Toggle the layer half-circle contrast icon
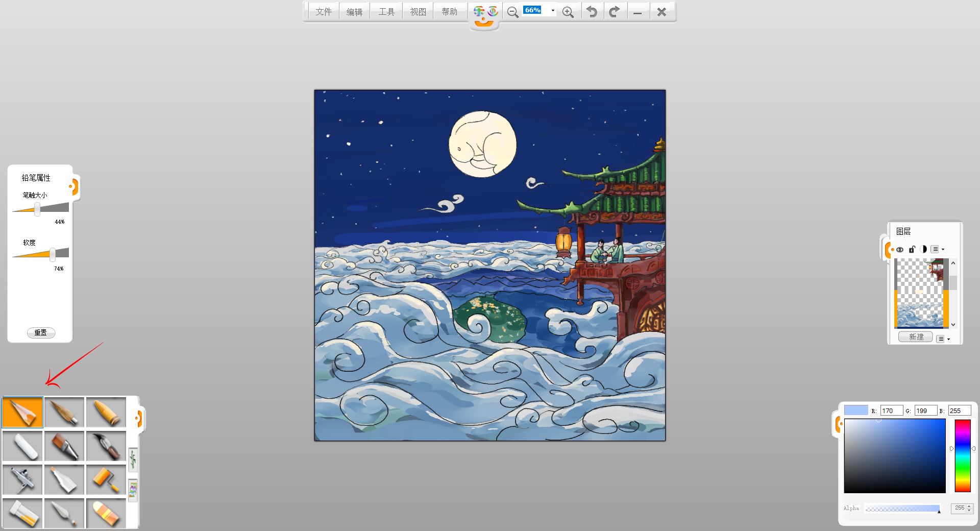The height and width of the screenshot is (531, 980). click(923, 250)
